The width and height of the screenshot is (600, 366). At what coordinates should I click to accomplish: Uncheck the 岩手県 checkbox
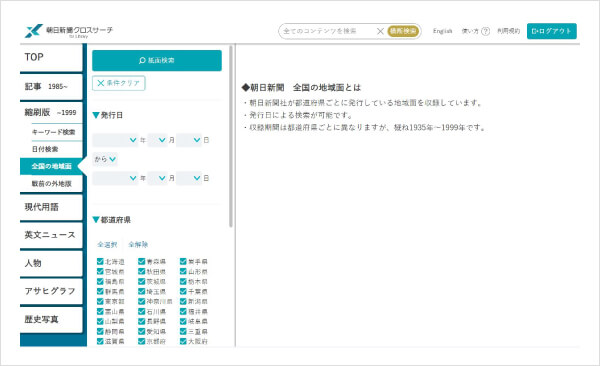tap(183, 261)
